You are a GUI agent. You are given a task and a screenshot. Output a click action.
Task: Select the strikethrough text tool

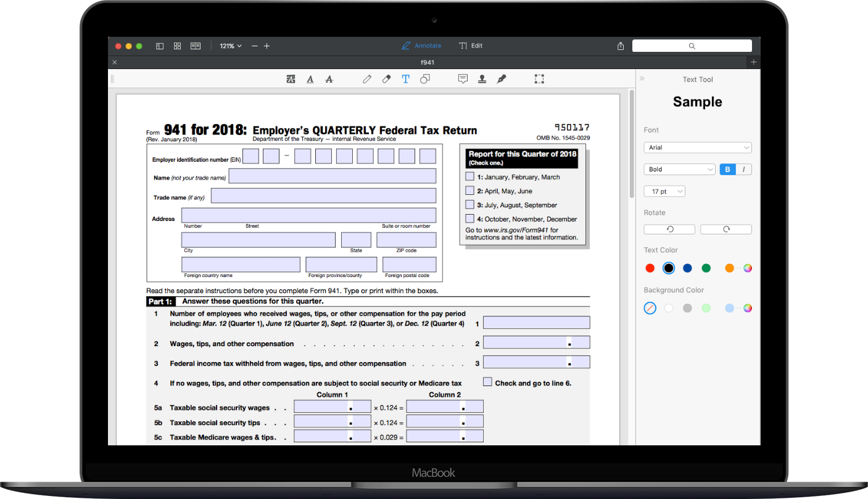point(329,79)
